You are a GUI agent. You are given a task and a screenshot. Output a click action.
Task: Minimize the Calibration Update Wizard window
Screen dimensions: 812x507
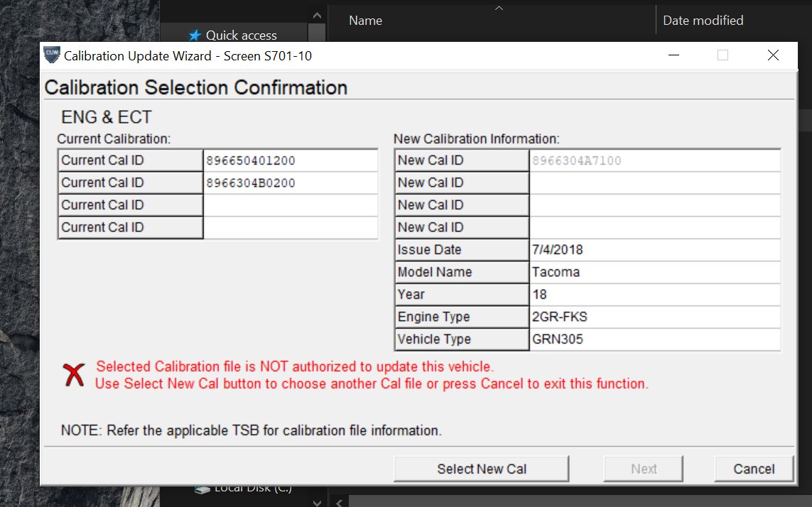pos(673,55)
